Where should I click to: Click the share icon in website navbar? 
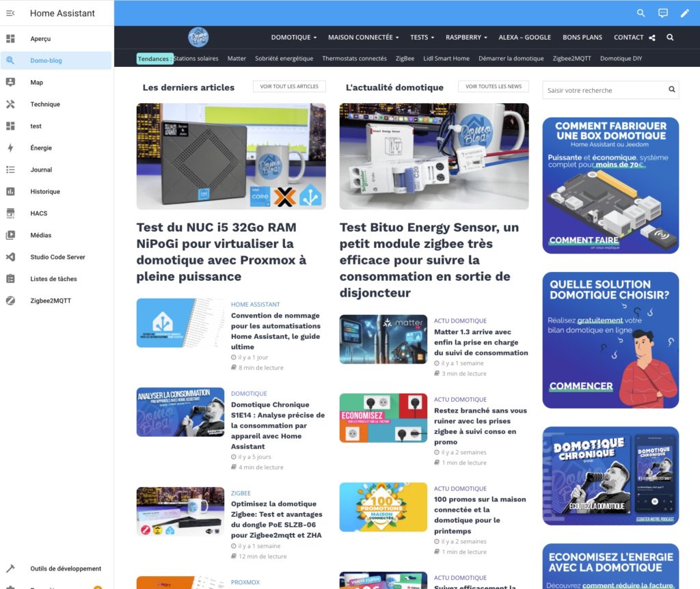point(651,38)
